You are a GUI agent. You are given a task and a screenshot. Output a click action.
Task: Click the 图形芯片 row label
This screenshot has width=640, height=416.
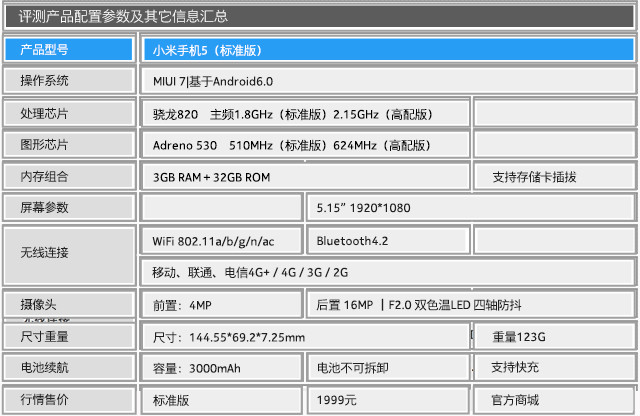click(x=68, y=145)
